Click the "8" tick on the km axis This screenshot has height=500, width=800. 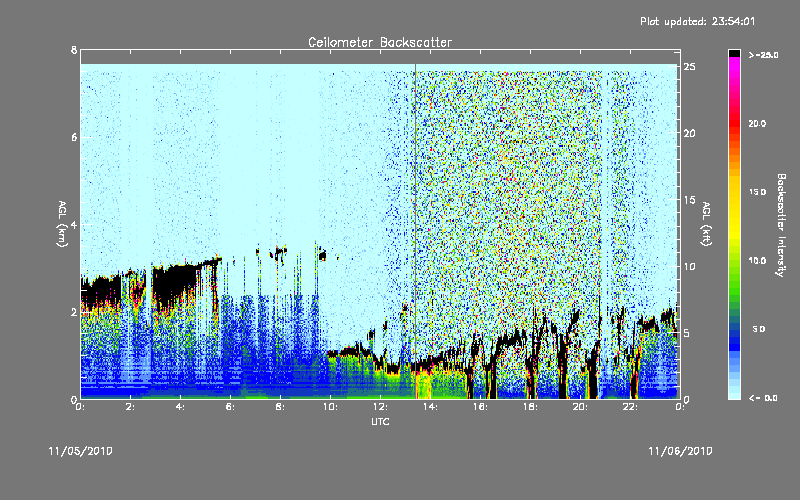74,50
